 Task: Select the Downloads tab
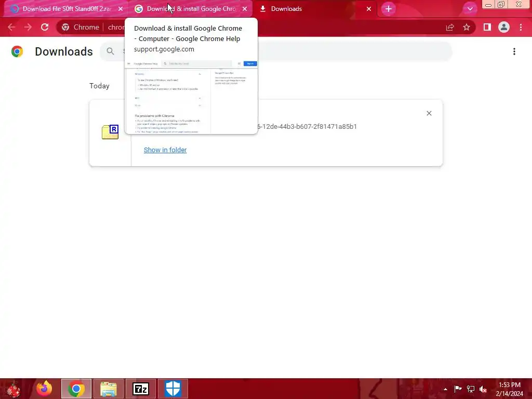[x=286, y=9]
